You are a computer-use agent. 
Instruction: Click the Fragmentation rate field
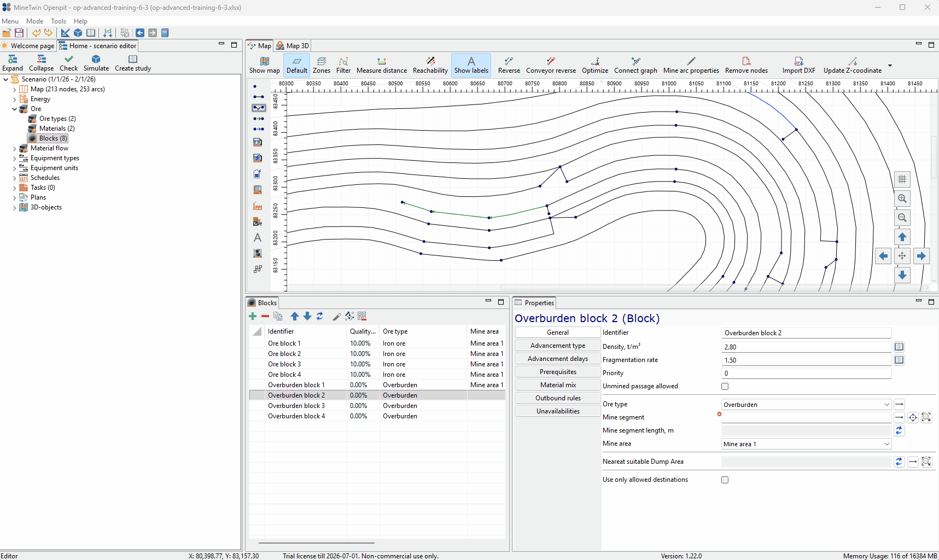pos(807,360)
